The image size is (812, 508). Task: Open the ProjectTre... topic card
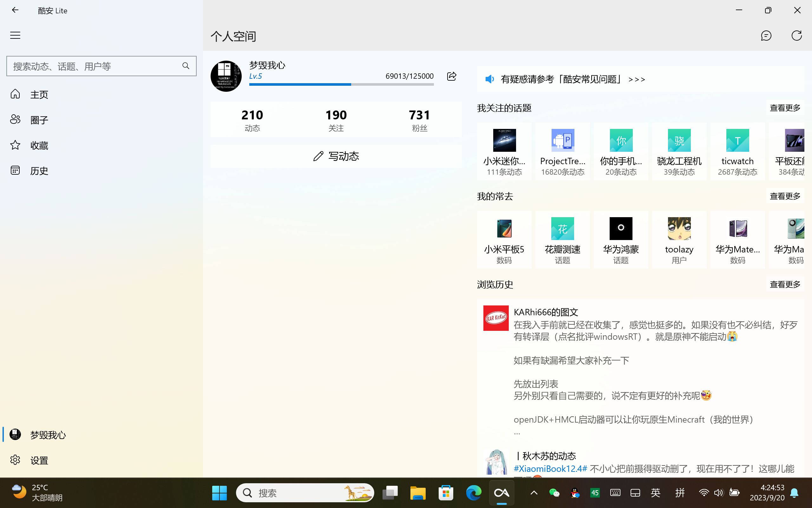tap(563, 151)
